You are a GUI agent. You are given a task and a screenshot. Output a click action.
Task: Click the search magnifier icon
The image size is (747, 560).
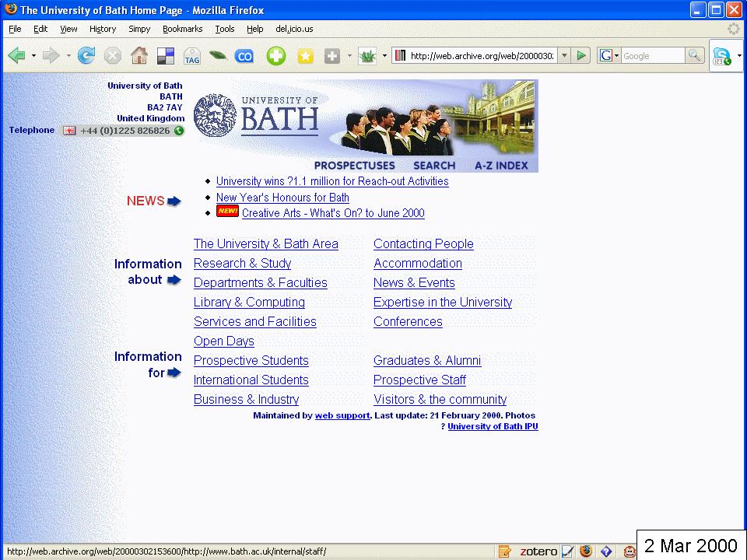(x=695, y=56)
